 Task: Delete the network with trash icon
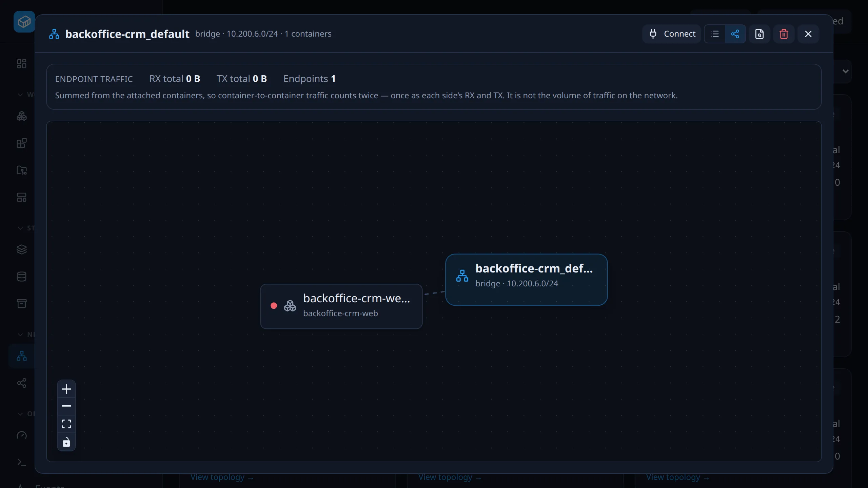pyautogui.click(x=784, y=34)
